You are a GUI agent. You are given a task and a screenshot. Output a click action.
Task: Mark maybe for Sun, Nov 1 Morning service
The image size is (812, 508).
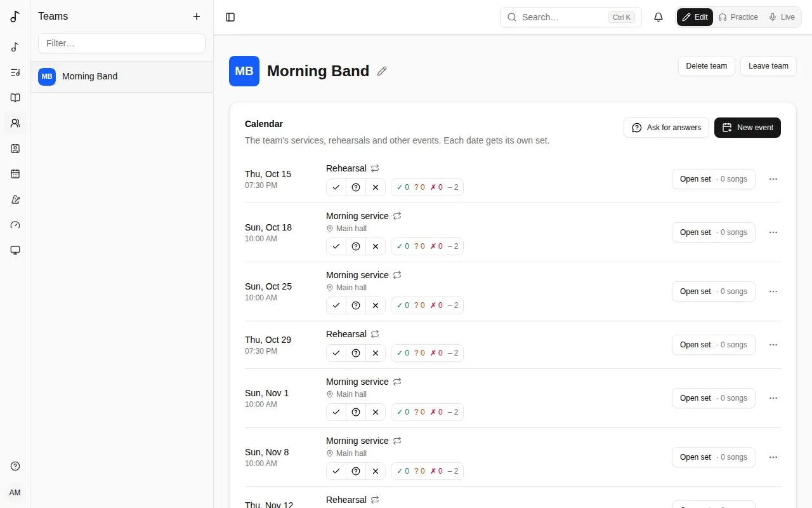356,412
